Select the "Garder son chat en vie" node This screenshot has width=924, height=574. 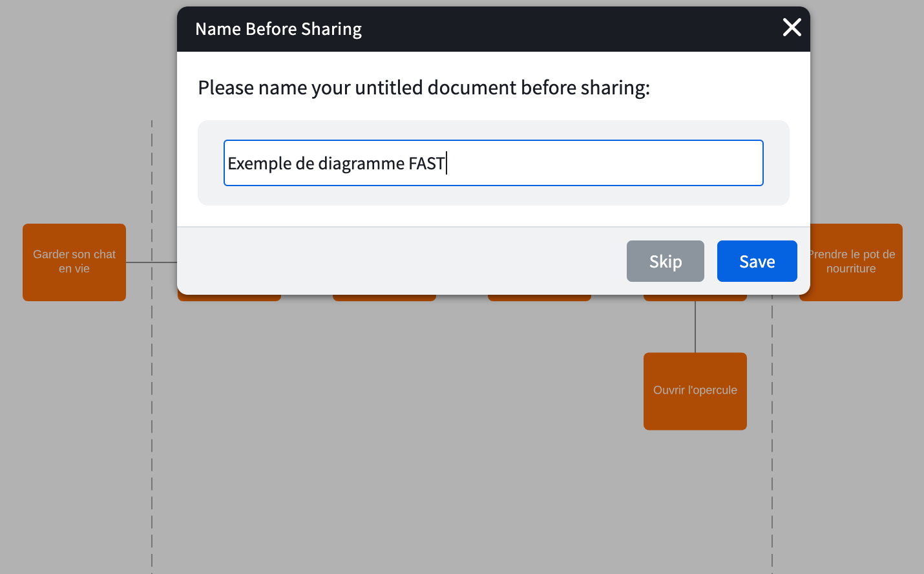click(74, 262)
